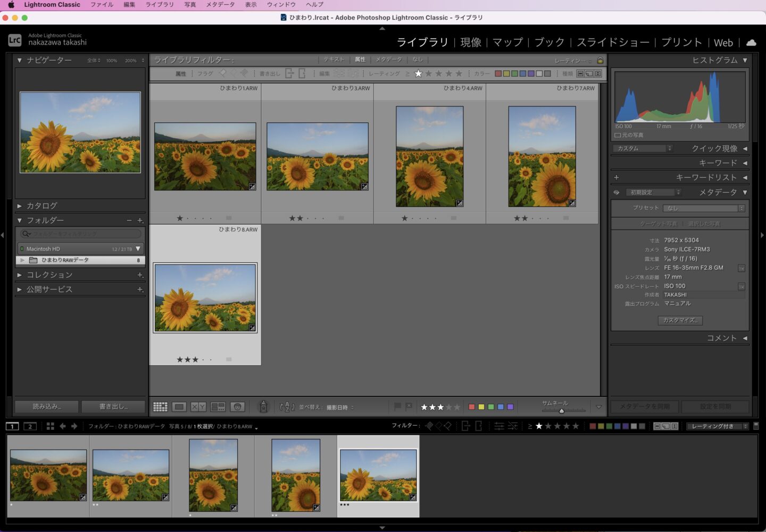Image resolution: width=766 pixels, height=532 pixels.
Task: Toggle the eye icon in the Metadata panel
Action: (617, 193)
